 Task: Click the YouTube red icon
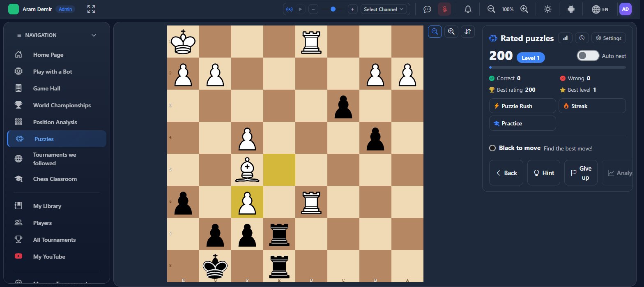18,257
